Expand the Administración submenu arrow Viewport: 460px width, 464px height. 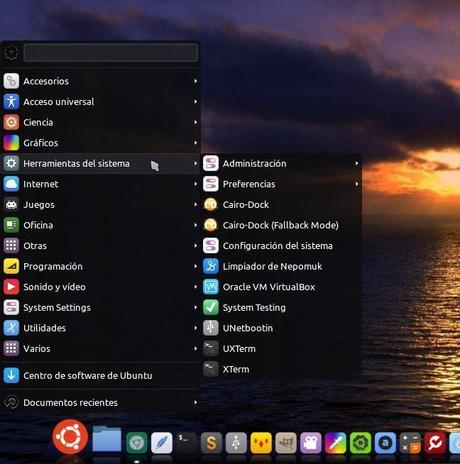pyautogui.click(x=357, y=163)
